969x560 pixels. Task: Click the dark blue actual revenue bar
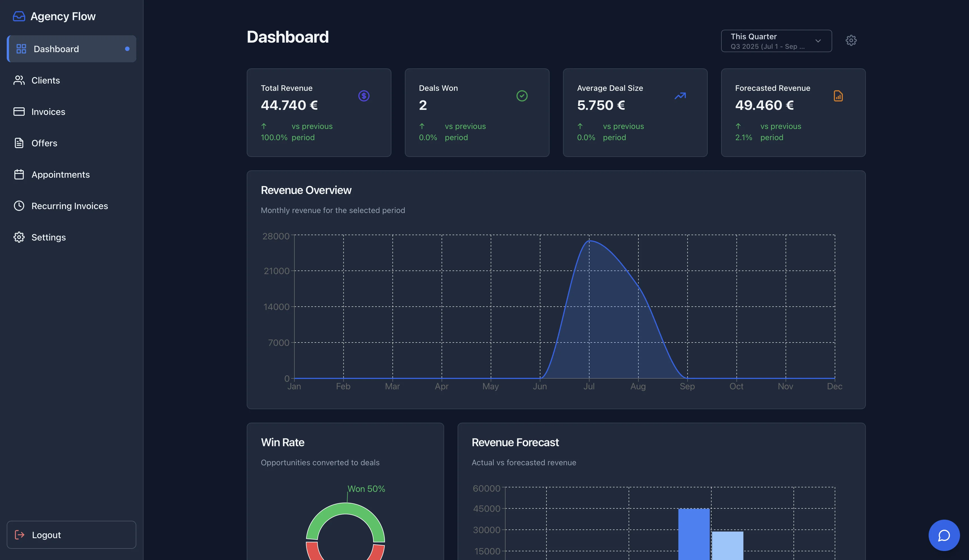694,534
